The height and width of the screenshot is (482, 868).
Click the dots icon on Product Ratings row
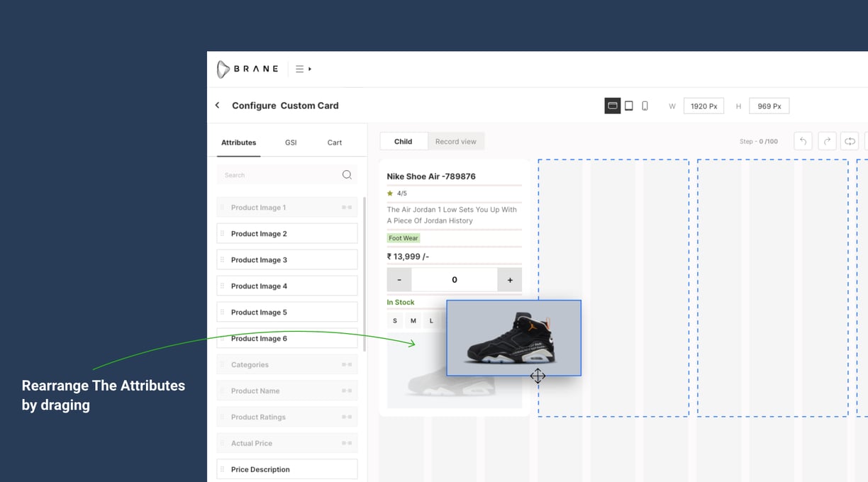(347, 417)
